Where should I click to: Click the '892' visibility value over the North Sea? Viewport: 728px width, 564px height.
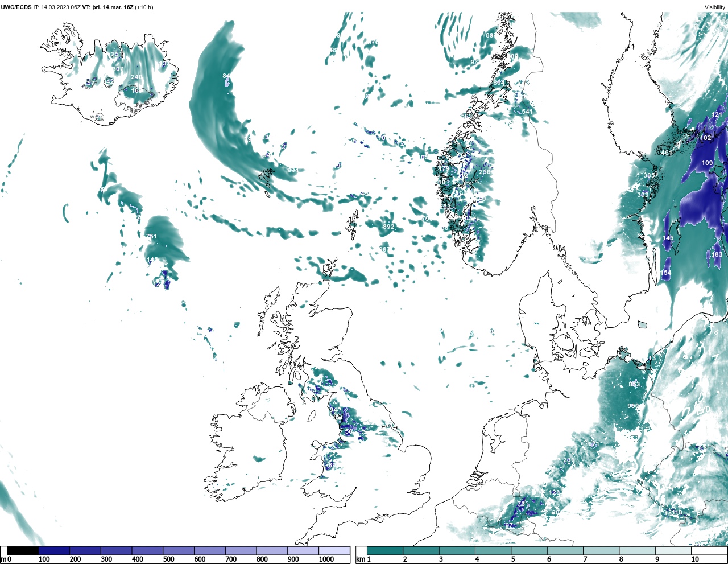(x=388, y=227)
